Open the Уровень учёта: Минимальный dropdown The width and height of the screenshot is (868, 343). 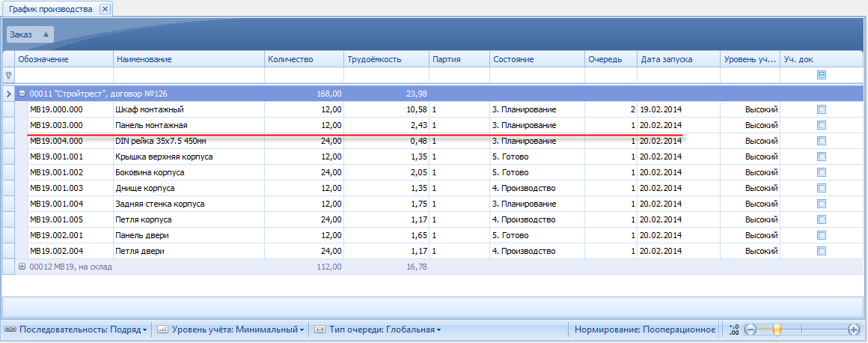pos(230,330)
